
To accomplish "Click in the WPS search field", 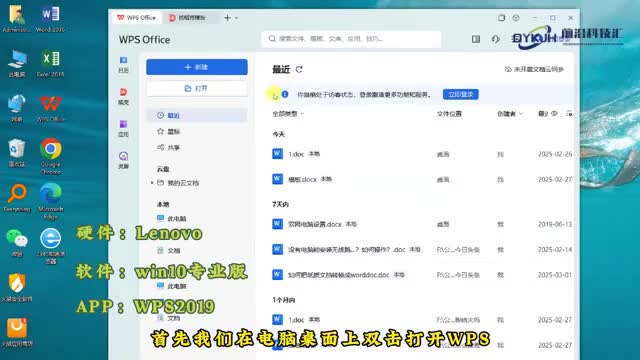I will coord(351,39).
